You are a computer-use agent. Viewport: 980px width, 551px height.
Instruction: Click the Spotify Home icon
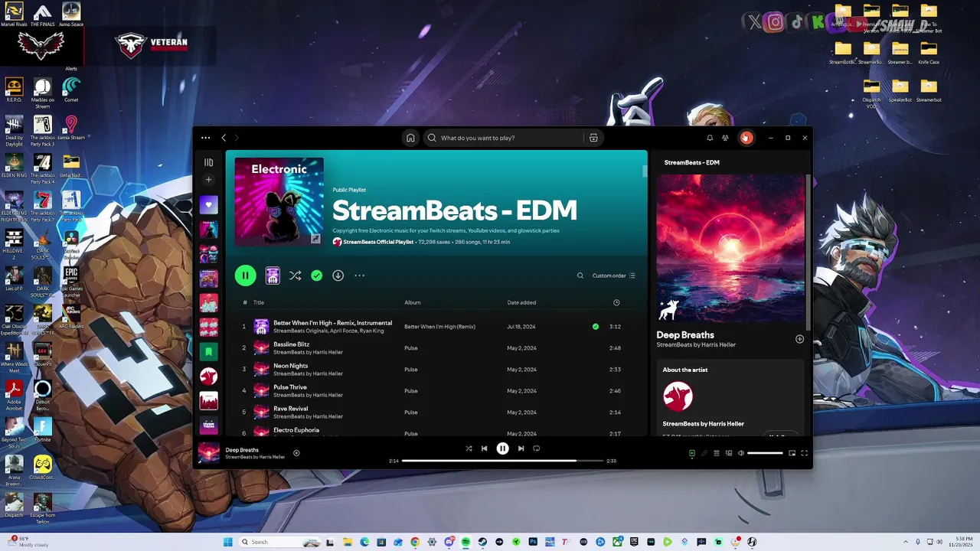(410, 138)
